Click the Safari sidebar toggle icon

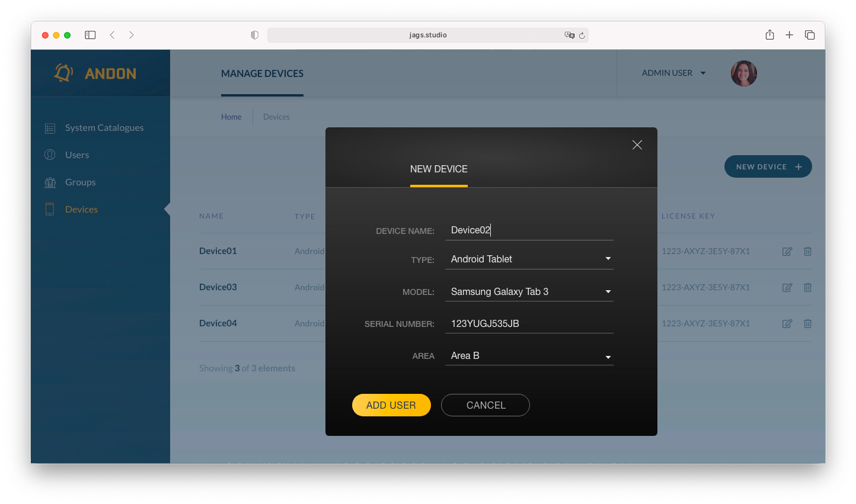(90, 35)
